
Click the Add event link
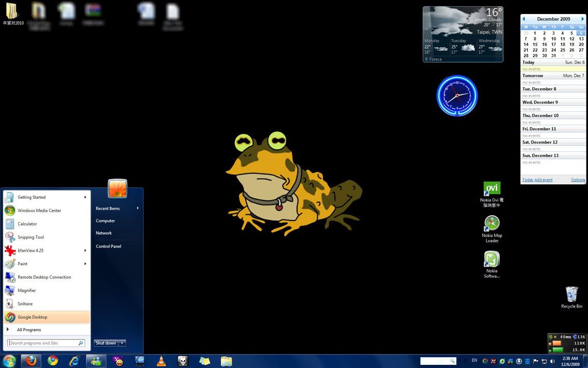tap(543, 180)
